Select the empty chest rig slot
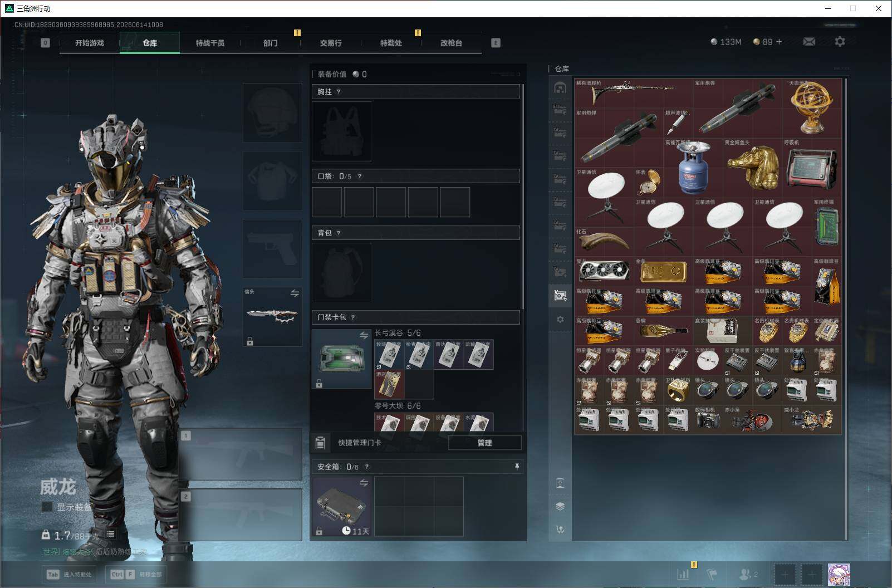Viewport: 892px width, 588px height. click(x=341, y=131)
